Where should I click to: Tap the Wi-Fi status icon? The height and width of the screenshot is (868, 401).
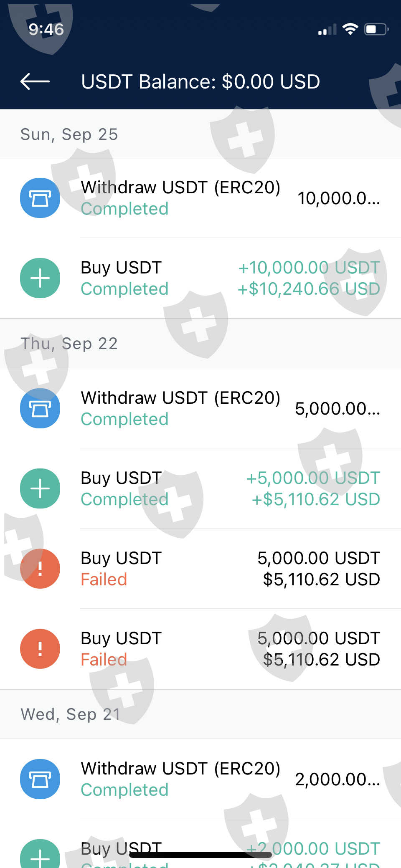pos(350,29)
